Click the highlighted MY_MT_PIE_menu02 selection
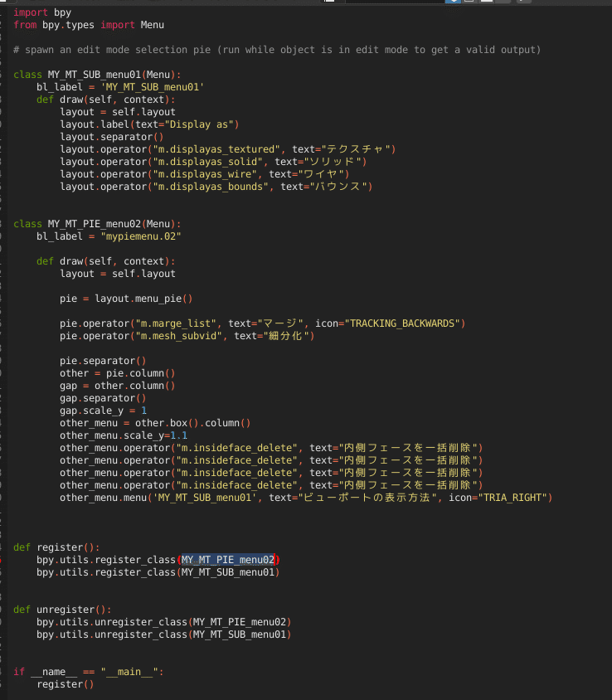 pos(228,560)
